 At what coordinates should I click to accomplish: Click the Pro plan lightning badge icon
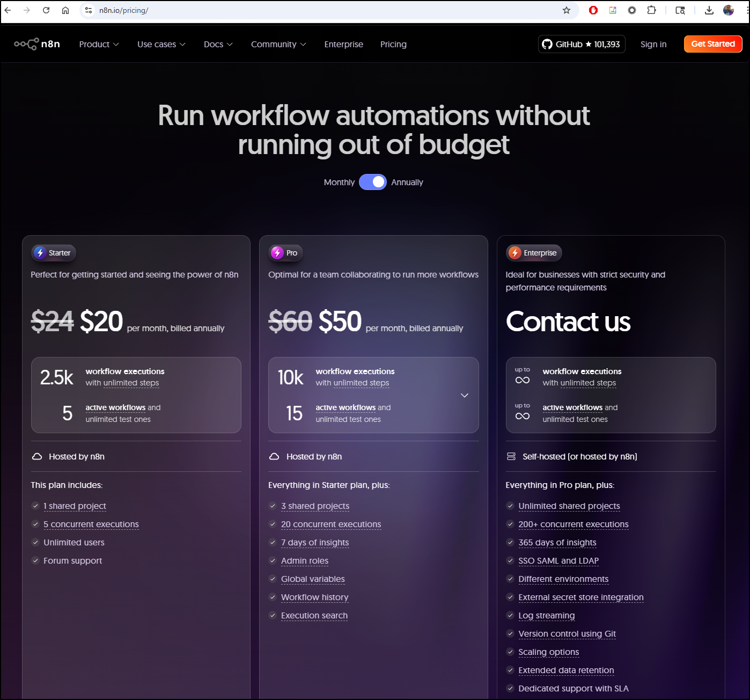point(277,253)
